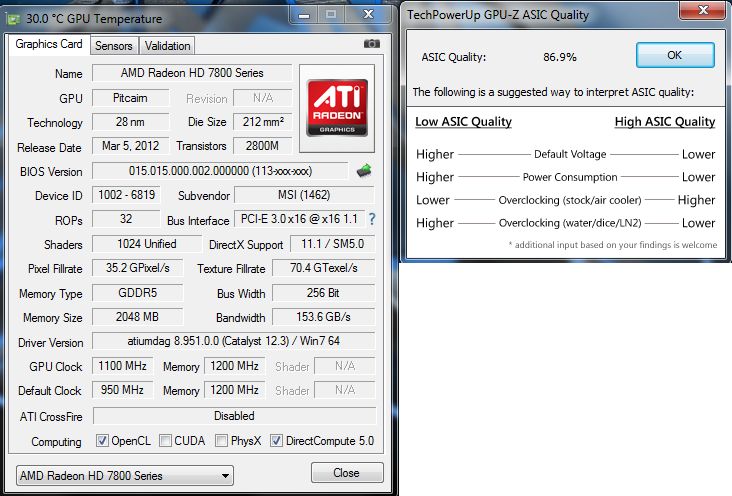Click the Bus Interface question mark
This screenshot has width=732, height=496.
pyautogui.click(x=372, y=219)
